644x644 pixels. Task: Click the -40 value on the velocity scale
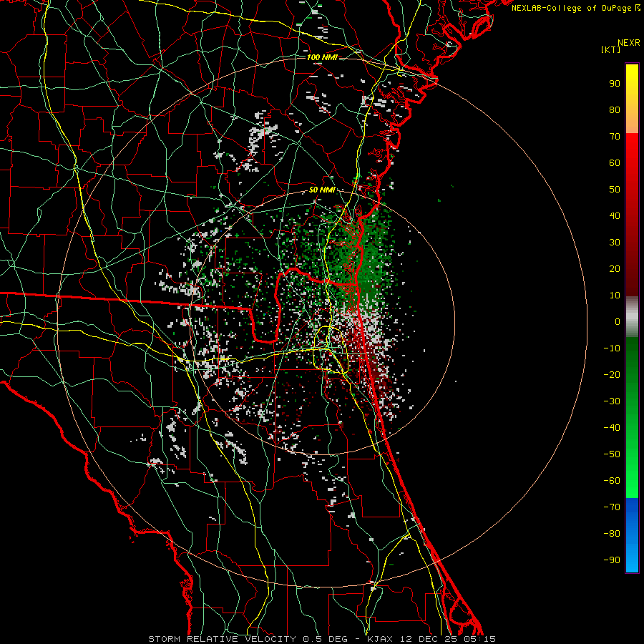pos(612,428)
